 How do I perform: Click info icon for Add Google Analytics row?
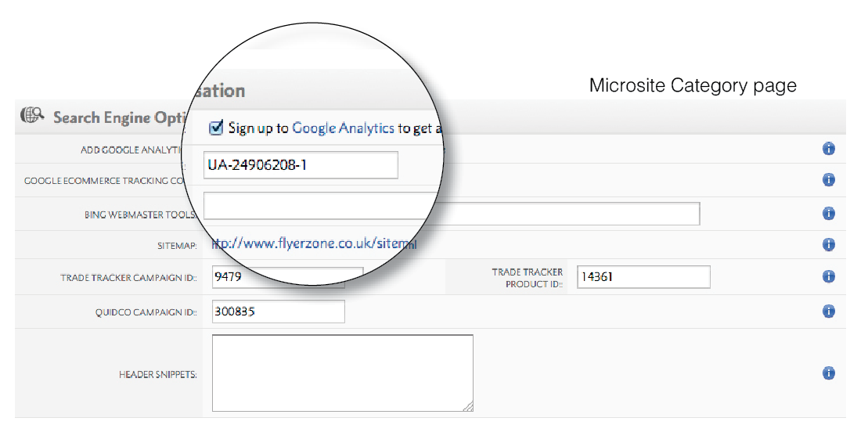(828, 149)
